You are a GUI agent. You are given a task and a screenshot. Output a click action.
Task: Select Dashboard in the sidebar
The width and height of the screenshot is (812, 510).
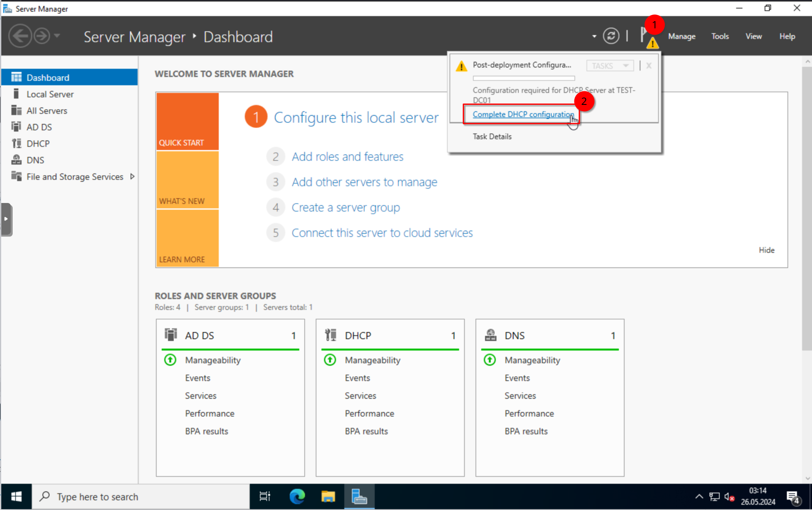[x=70, y=77]
